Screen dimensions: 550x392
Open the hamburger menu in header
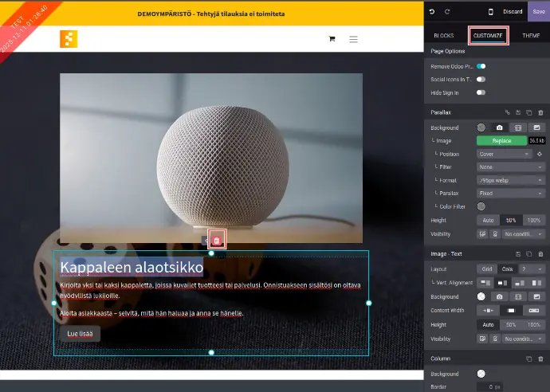pyautogui.click(x=353, y=39)
